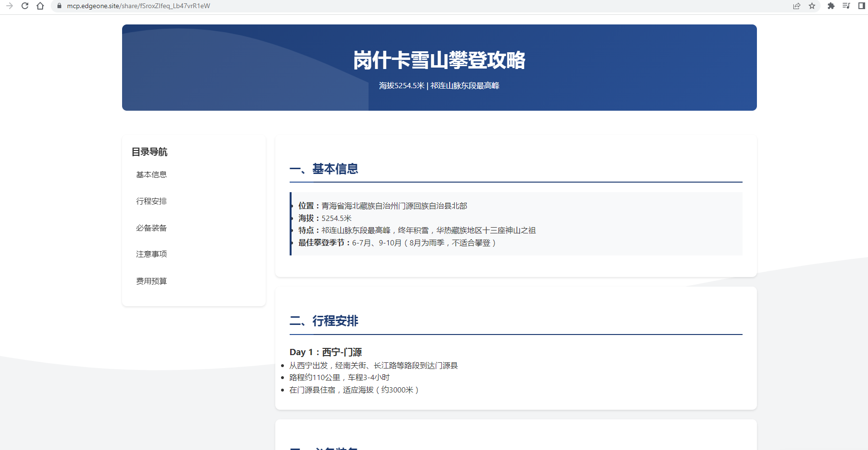Screen dimensions: 868x450
Task: Bookmark this page with the star icon
Action: (812, 6)
